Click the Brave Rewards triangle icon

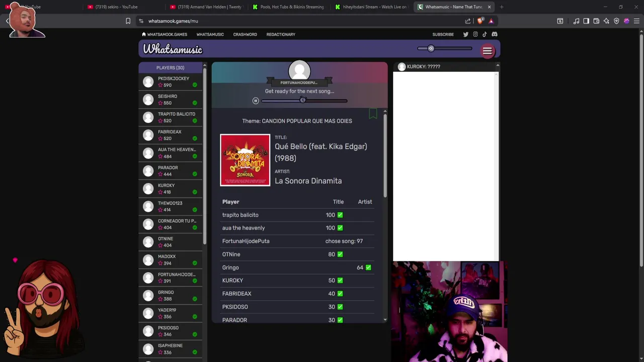pos(491,21)
